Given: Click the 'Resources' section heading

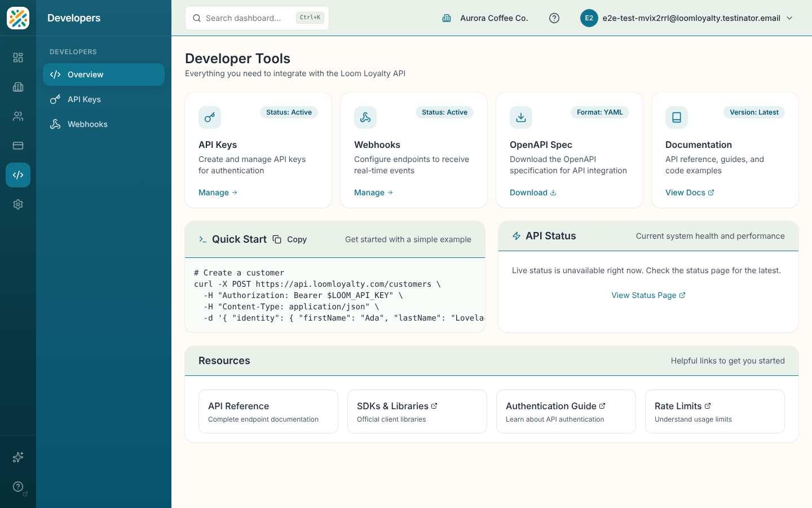Looking at the screenshot, I should [x=224, y=361].
